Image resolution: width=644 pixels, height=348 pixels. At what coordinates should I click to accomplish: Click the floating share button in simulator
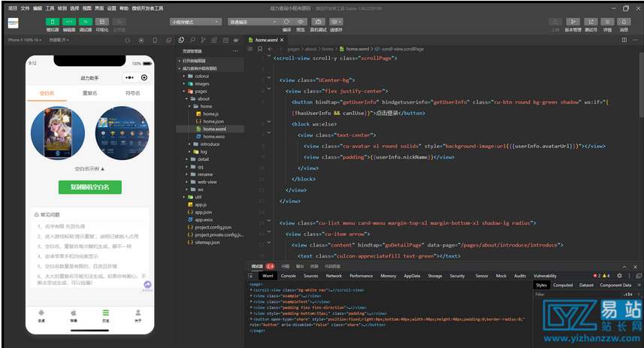tap(148, 285)
